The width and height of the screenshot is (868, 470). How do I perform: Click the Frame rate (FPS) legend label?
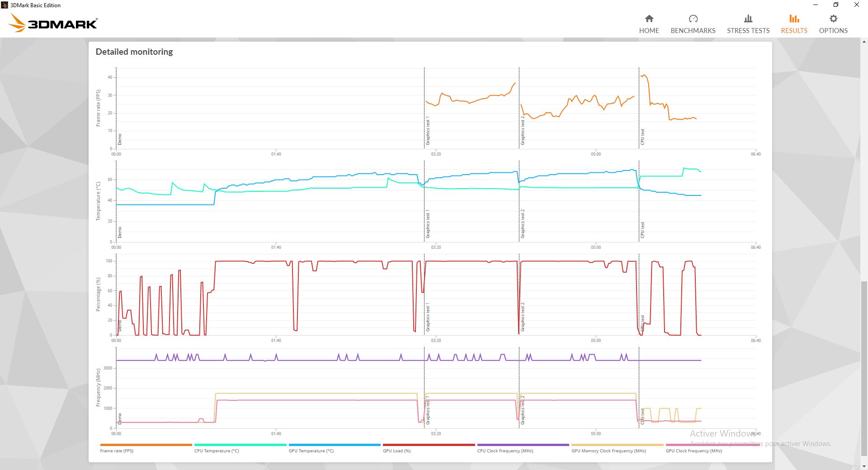pos(117,451)
